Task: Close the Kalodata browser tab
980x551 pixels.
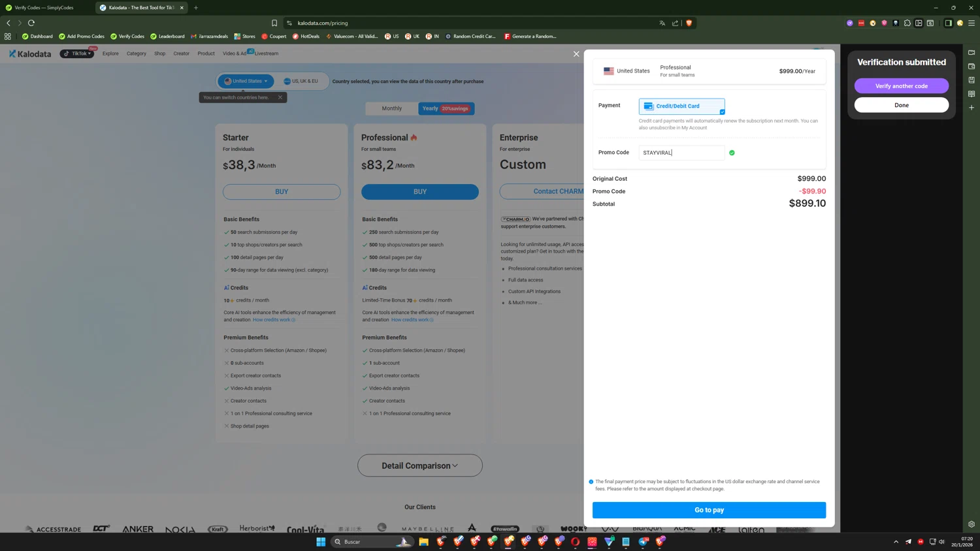Action: pyautogui.click(x=182, y=8)
